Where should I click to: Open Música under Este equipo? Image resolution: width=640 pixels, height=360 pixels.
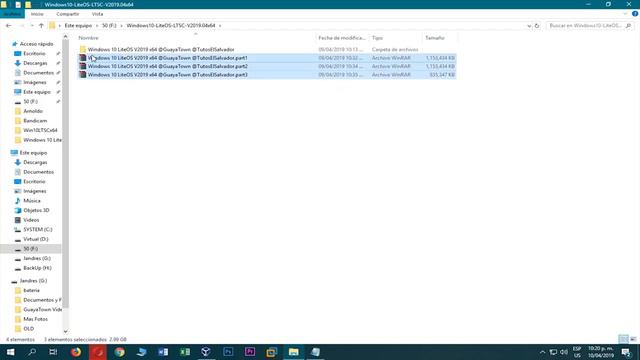(32, 201)
